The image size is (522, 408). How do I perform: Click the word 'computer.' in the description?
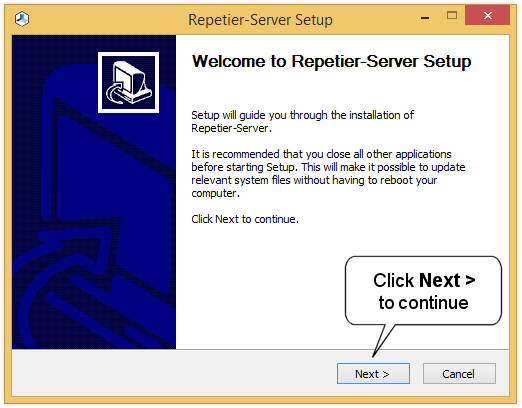pos(215,193)
